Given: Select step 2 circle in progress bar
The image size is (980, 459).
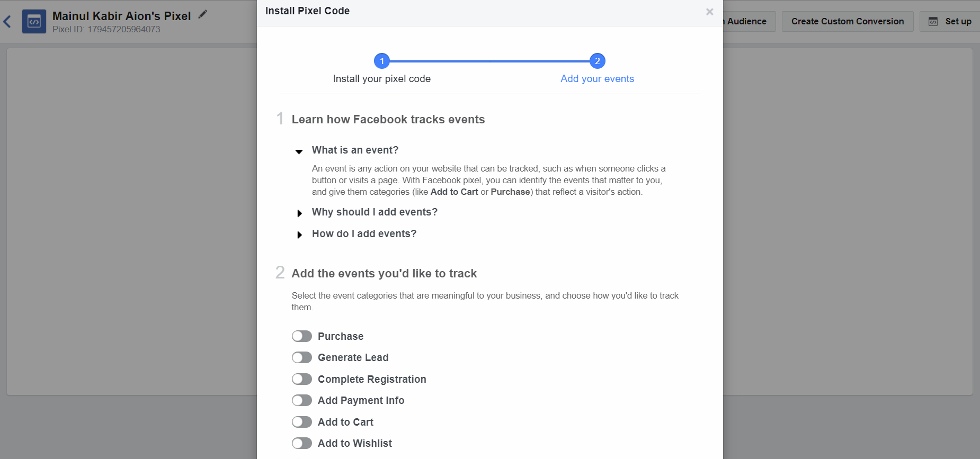Looking at the screenshot, I should 598,61.
